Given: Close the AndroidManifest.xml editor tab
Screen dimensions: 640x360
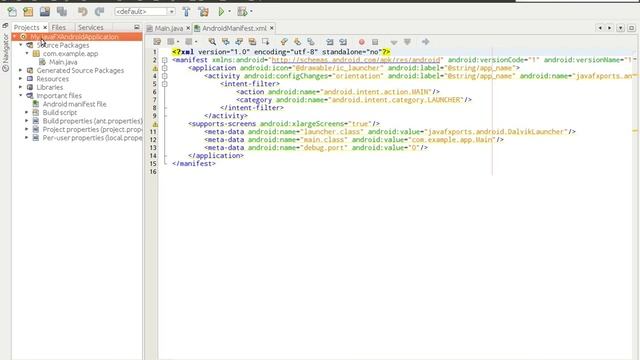Looking at the screenshot, I should (272, 28).
